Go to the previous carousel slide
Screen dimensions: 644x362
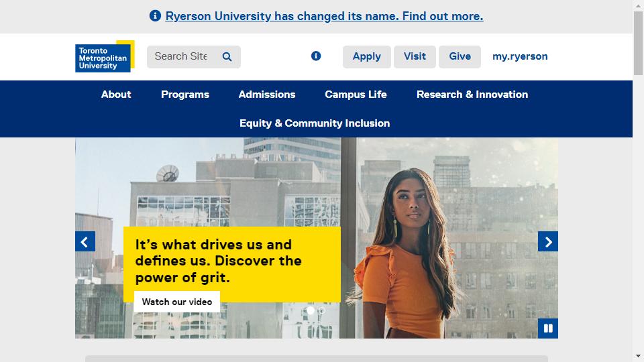point(85,242)
